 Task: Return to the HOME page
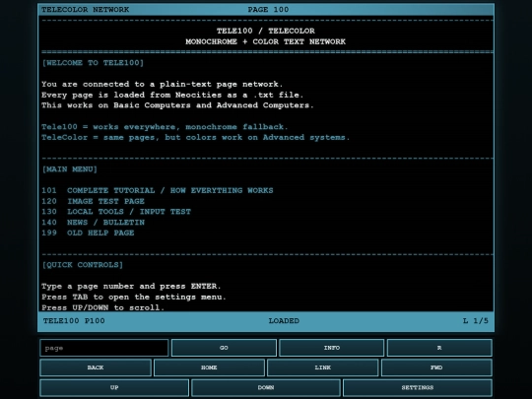pyautogui.click(x=209, y=367)
